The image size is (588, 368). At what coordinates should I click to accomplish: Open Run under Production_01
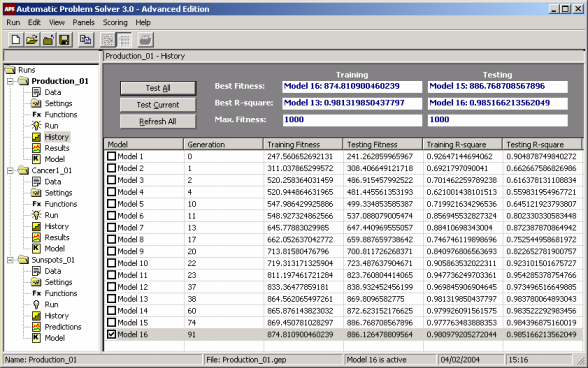pos(51,126)
